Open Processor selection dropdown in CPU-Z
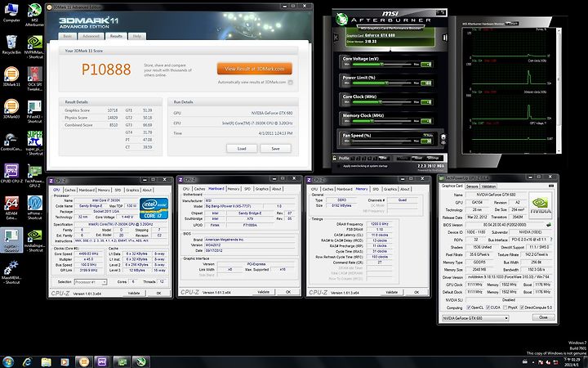The width and height of the screenshot is (588, 368). pos(91,281)
